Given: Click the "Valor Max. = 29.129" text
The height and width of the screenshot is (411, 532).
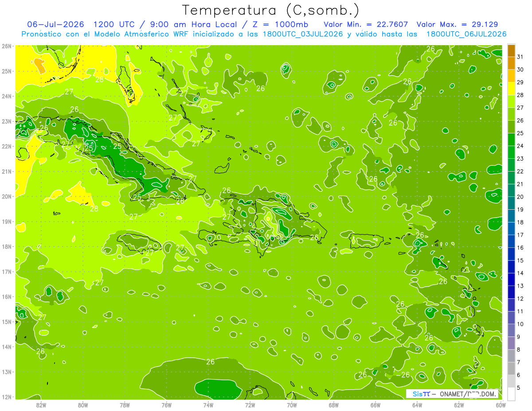Looking at the screenshot, I should [458, 24].
